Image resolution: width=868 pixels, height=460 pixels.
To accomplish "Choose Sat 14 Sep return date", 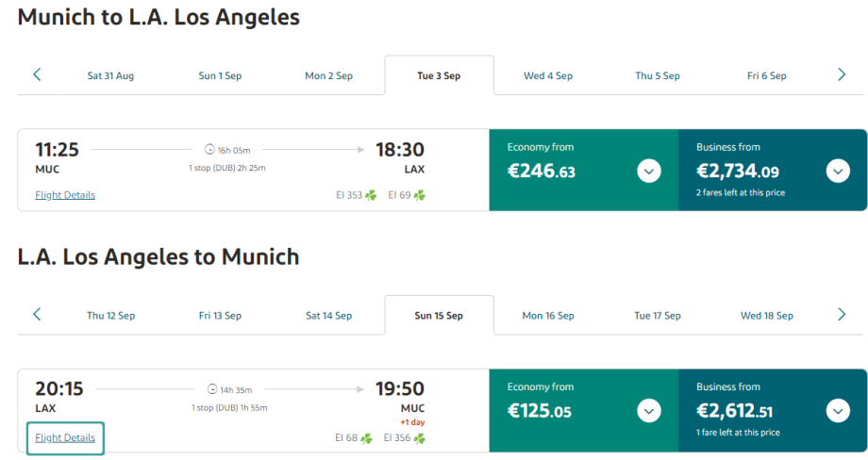I will pos(328,316).
